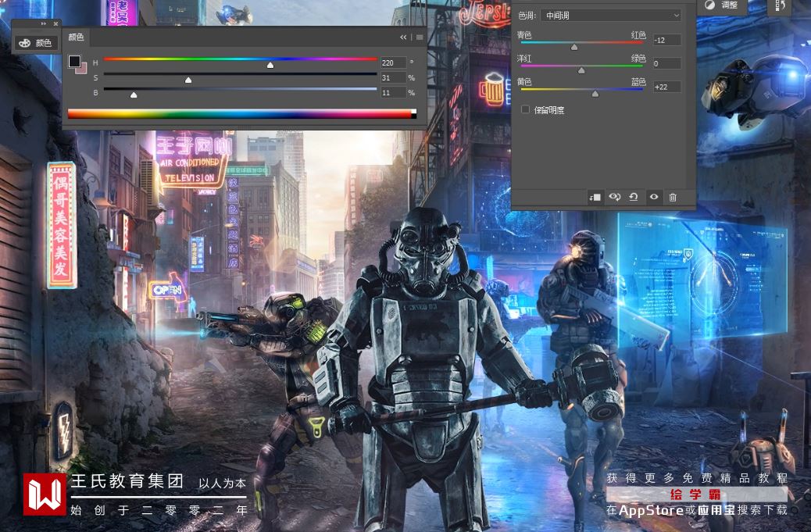This screenshot has width=811, height=532.
Task: Reset adjustment to defaults icon
Action: [634, 197]
